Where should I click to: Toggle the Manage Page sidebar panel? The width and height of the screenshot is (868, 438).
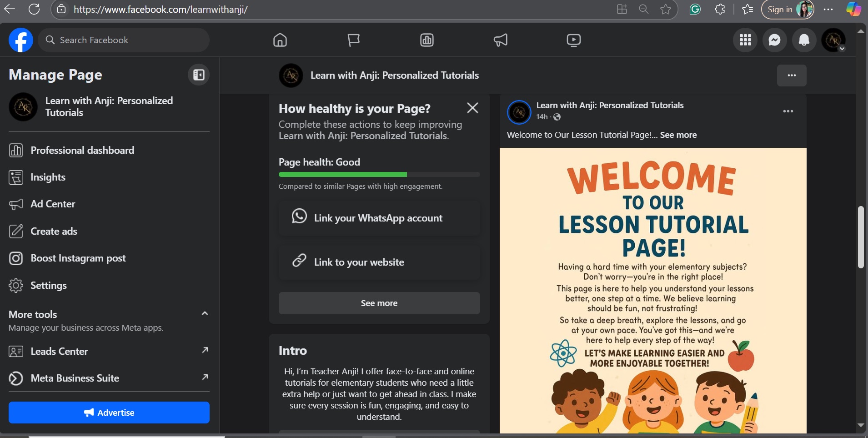tap(199, 75)
